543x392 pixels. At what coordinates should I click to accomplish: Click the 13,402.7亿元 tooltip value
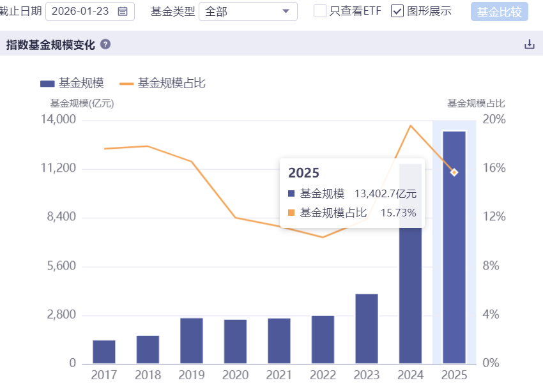point(385,193)
